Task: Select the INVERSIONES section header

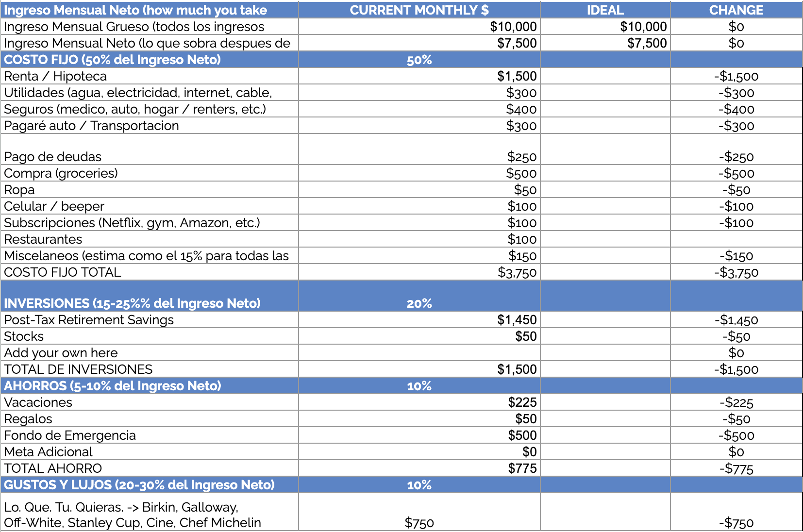Action: [132, 303]
